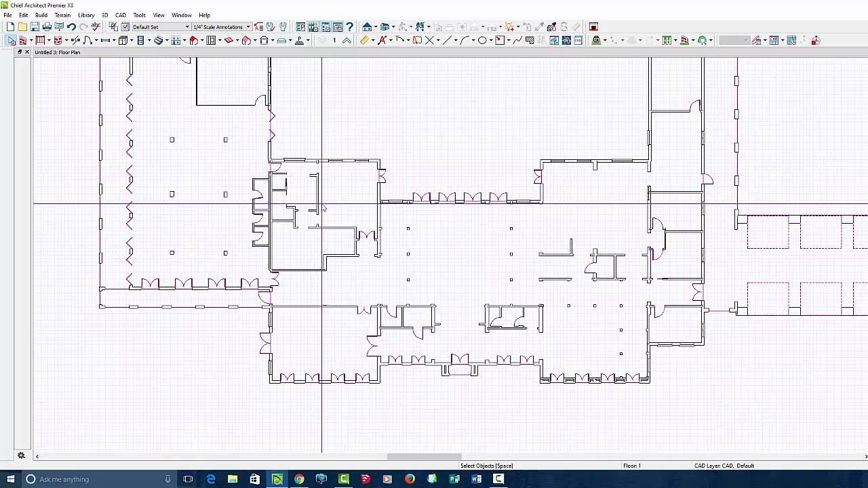Expand the Circle tool dropdown arrow
The image size is (868, 488).
tap(491, 41)
